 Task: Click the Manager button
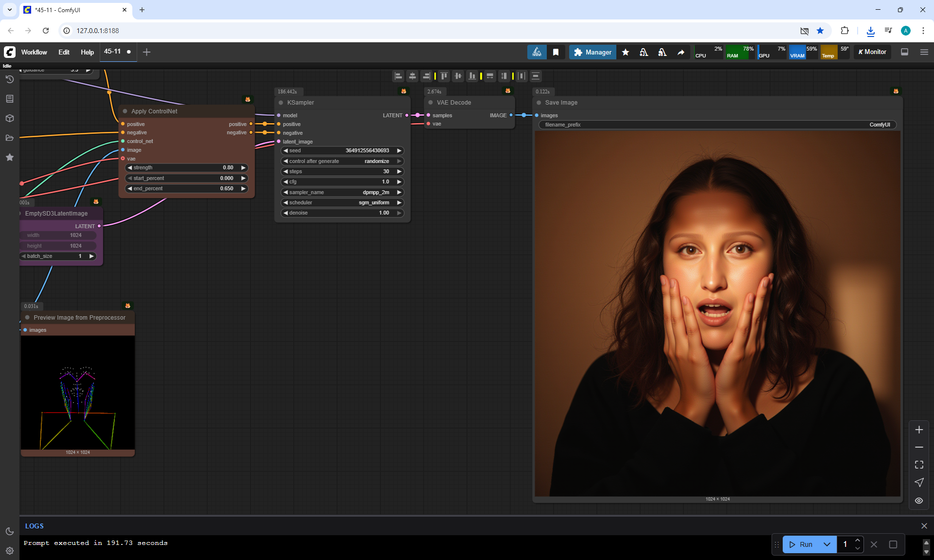click(593, 52)
